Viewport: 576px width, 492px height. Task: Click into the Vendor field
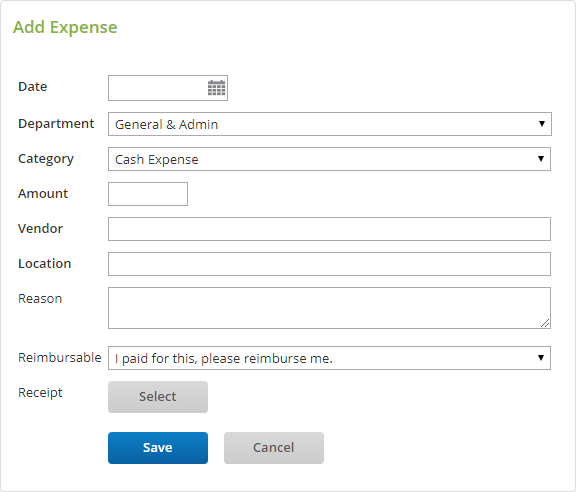click(x=329, y=229)
